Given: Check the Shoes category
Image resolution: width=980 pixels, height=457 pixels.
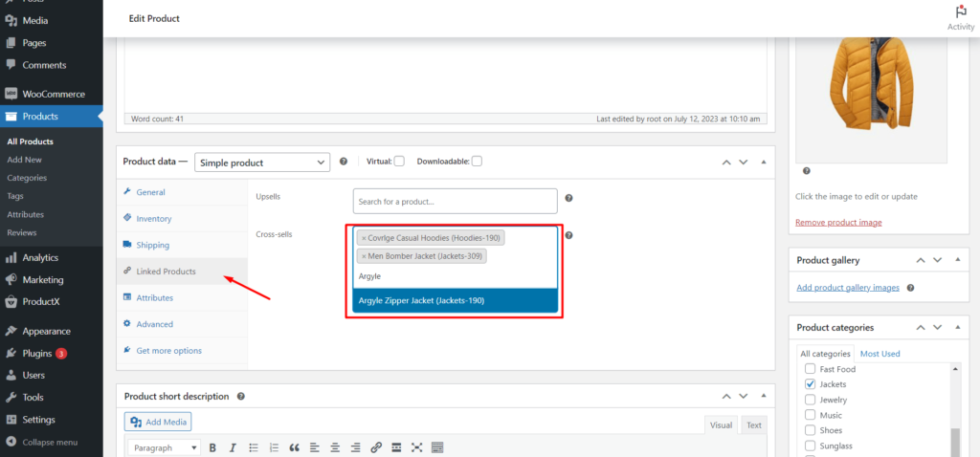Looking at the screenshot, I should [810, 430].
